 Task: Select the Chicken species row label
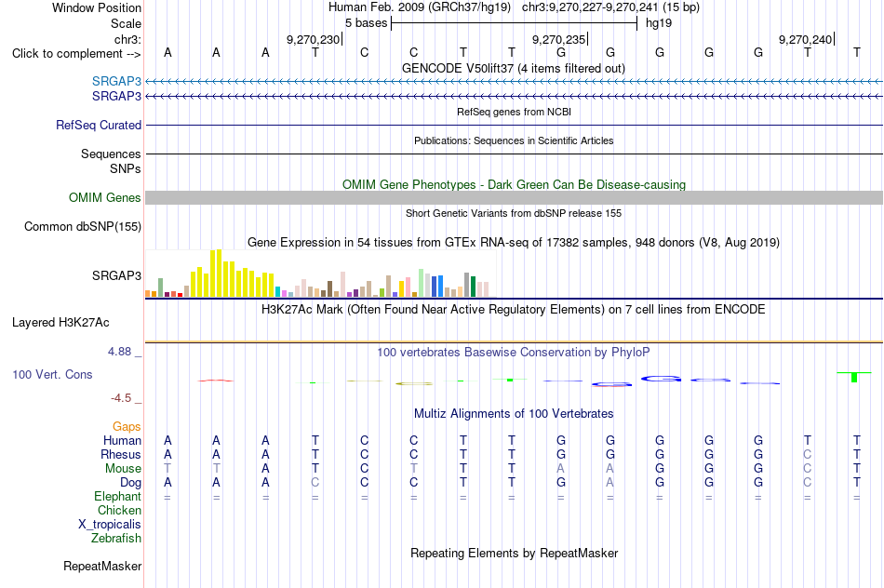pyautogui.click(x=119, y=511)
